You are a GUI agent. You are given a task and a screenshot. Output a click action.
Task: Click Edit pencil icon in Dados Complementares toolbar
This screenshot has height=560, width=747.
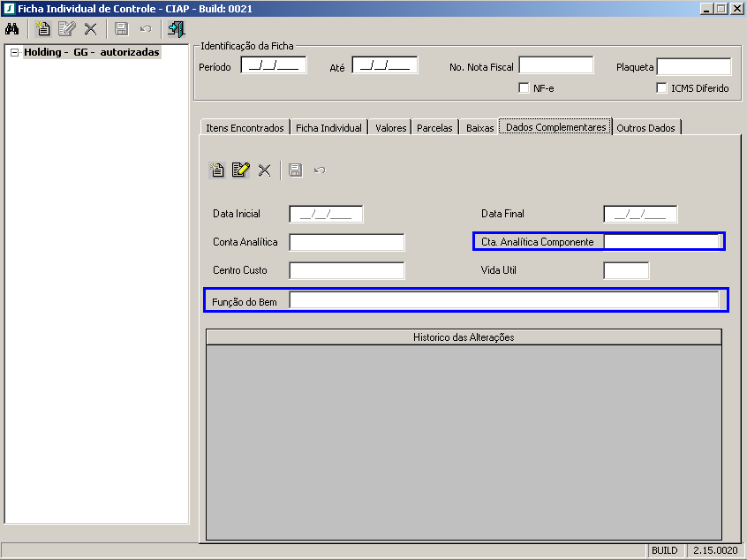[240, 170]
